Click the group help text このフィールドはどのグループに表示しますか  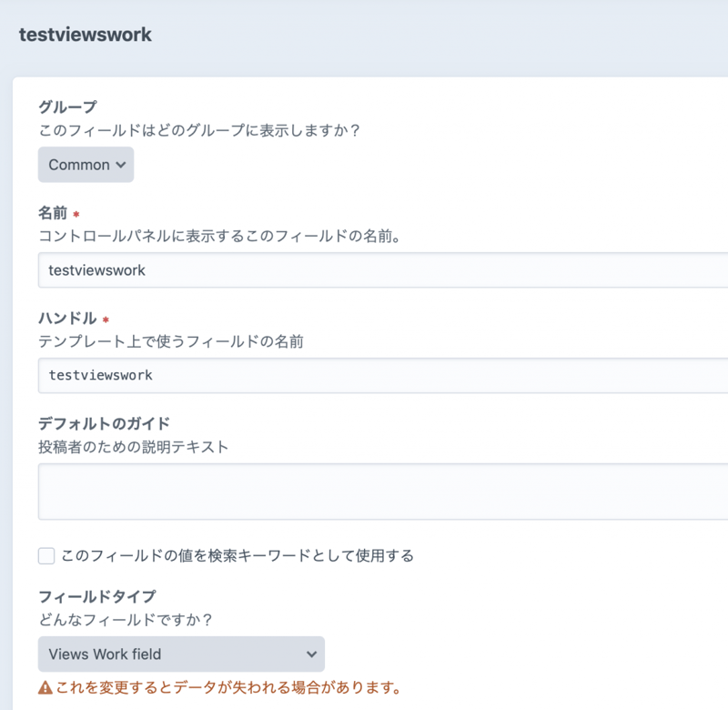(x=199, y=130)
